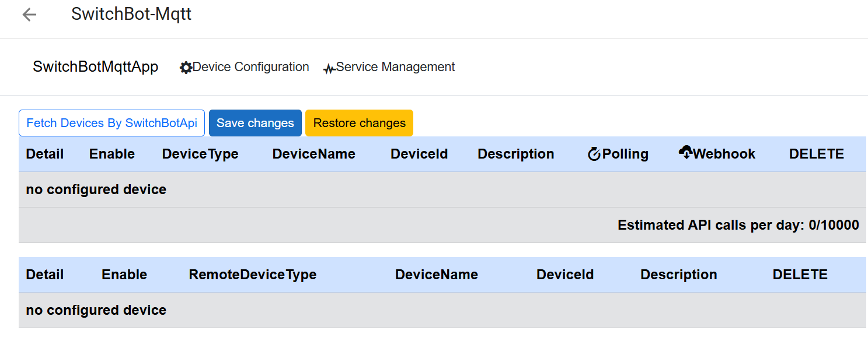
Task: Open the Device Configuration page
Action: 245,67
